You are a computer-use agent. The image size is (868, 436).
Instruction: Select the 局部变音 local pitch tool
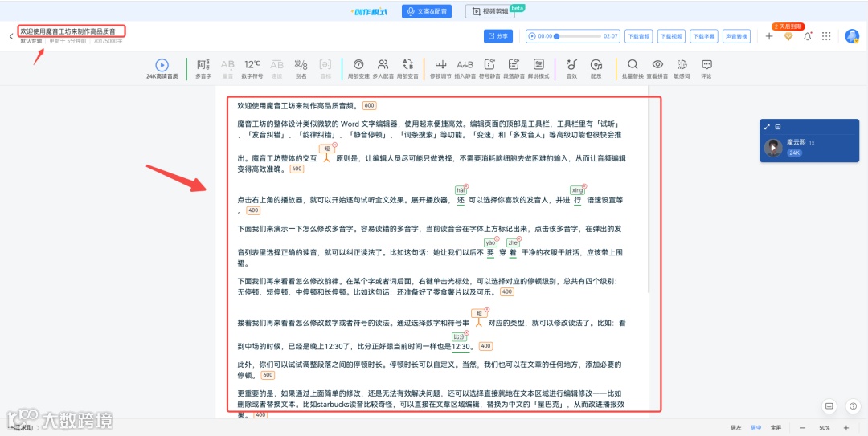coord(407,69)
